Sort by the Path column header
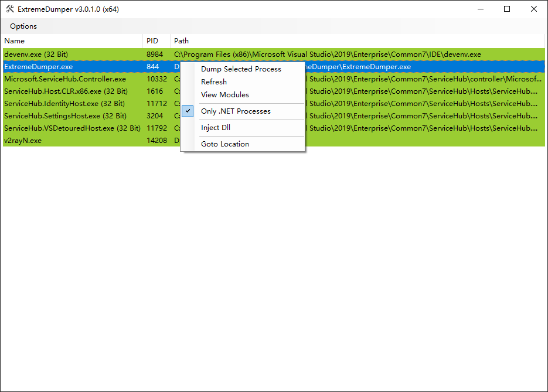 coord(358,41)
